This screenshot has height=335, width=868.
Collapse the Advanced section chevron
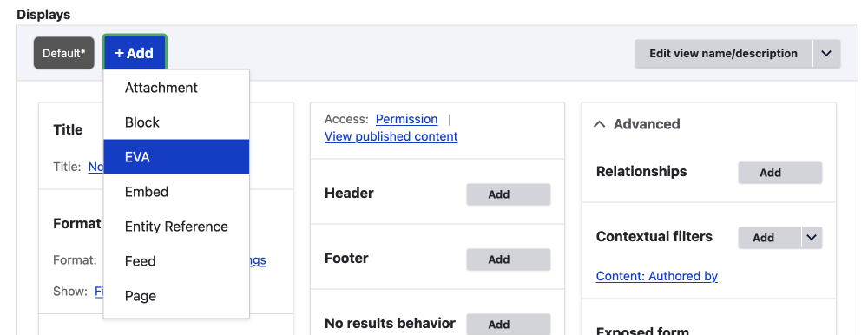pyautogui.click(x=599, y=124)
